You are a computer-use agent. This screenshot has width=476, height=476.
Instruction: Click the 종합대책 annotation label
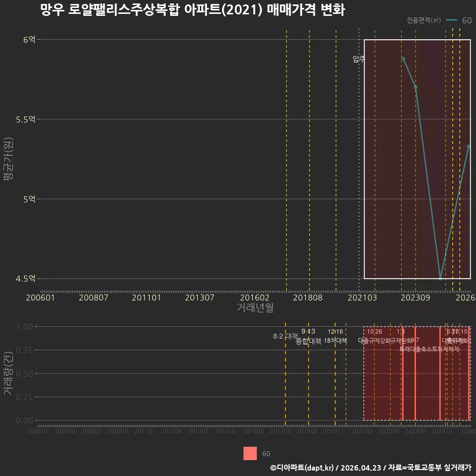308,341
